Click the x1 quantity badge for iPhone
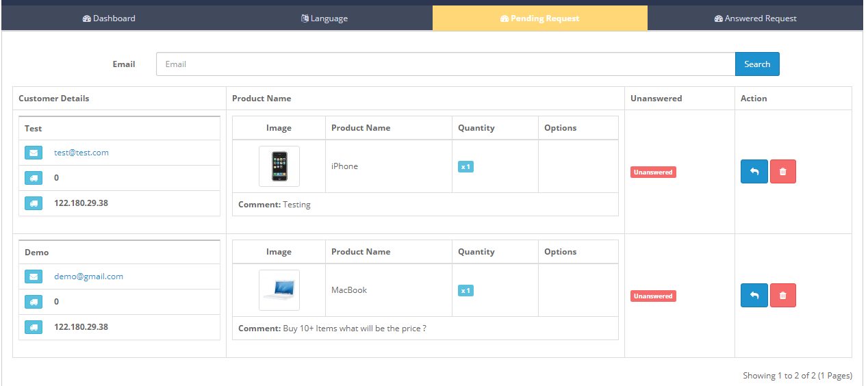The height and width of the screenshot is (386, 868). [x=465, y=167]
